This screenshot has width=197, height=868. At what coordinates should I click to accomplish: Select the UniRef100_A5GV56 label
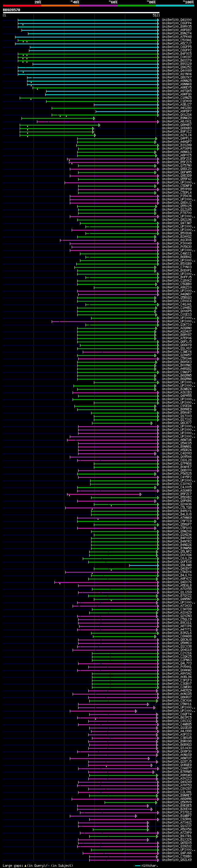click(177, 830)
